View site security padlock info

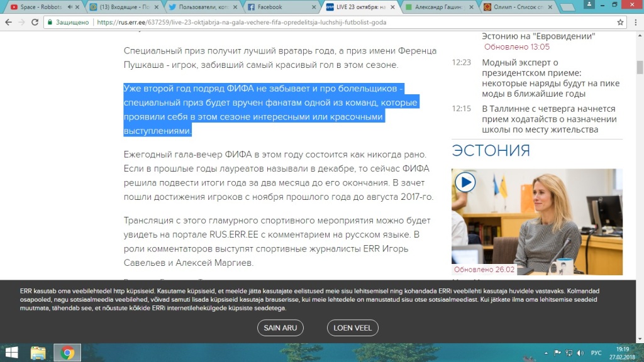coord(50,22)
